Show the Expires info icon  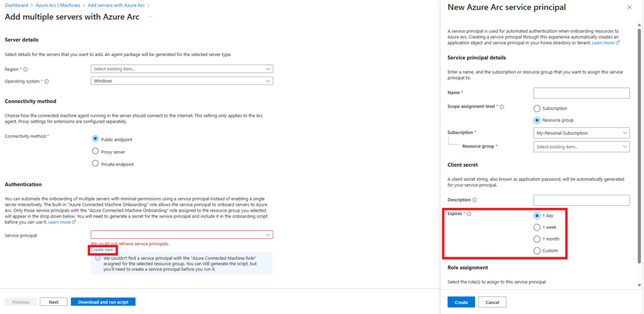click(469, 214)
